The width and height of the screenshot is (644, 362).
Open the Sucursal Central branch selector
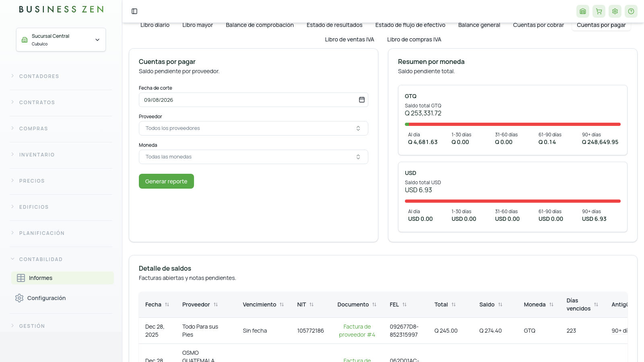[x=61, y=39]
